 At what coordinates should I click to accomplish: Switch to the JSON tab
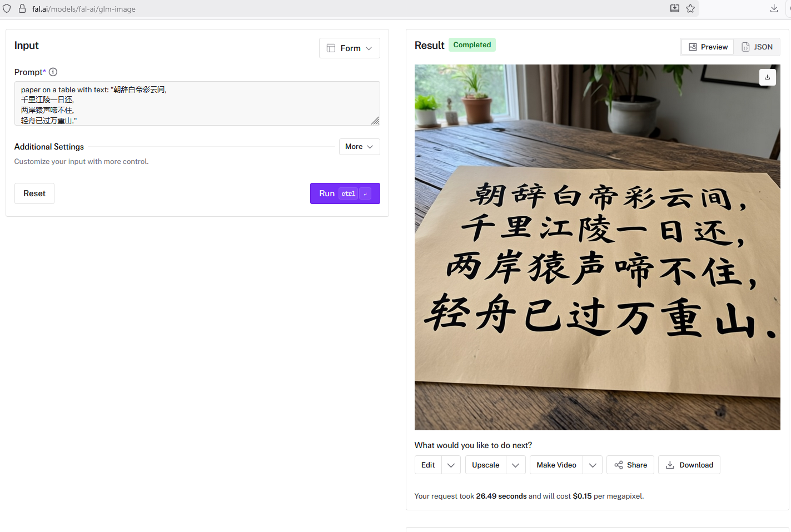pos(757,47)
